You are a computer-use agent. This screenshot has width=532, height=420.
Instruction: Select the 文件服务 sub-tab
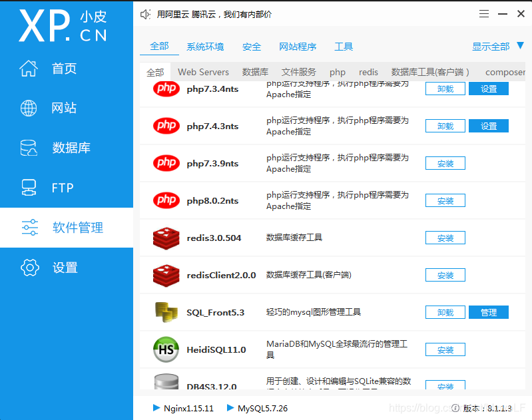(298, 72)
